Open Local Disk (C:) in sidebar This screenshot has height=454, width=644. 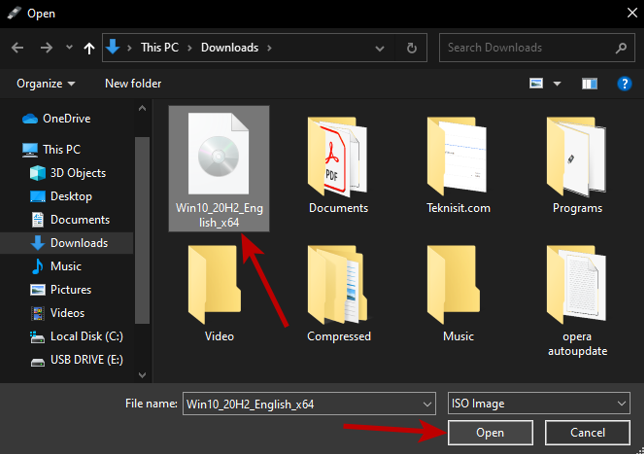[x=76, y=336]
